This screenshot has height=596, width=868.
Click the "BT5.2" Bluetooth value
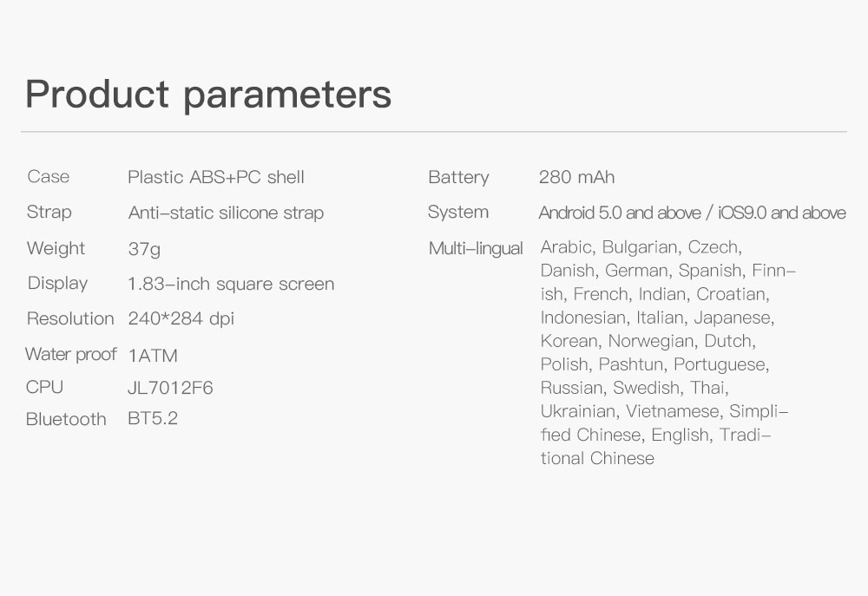(x=153, y=419)
